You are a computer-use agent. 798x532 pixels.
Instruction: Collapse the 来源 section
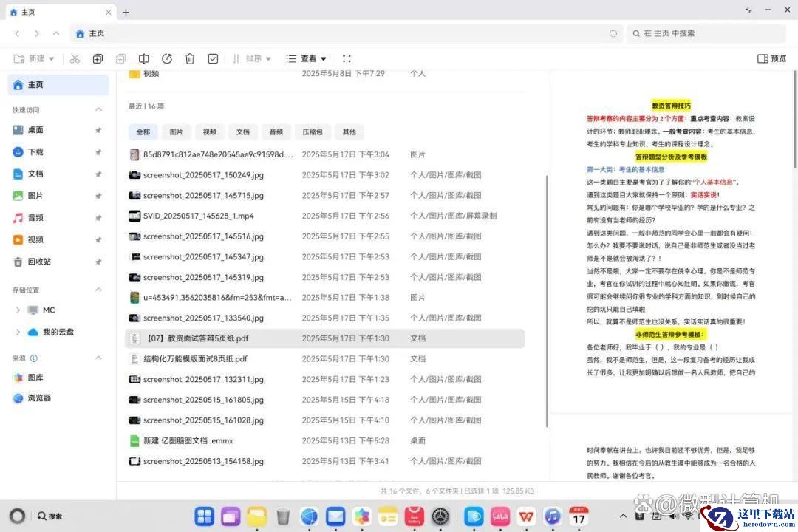(x=98, y=358)
